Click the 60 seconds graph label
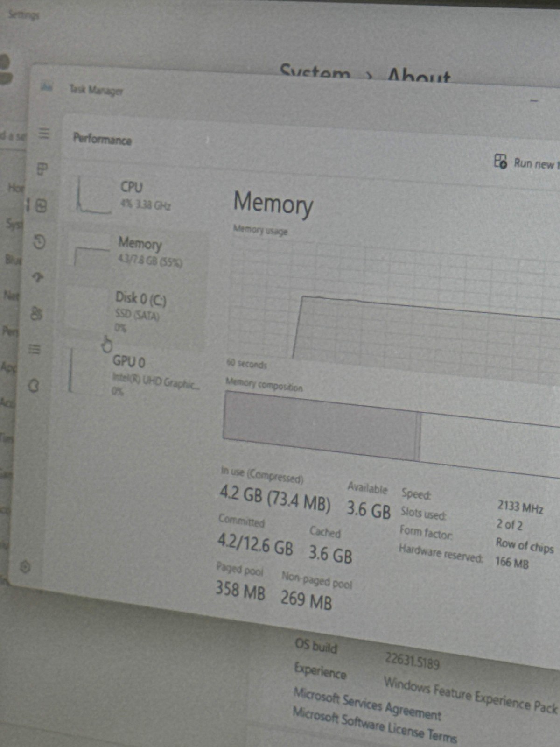Image resolution: width=560 pixels, height=747 pixels. [x=246, y=363]
